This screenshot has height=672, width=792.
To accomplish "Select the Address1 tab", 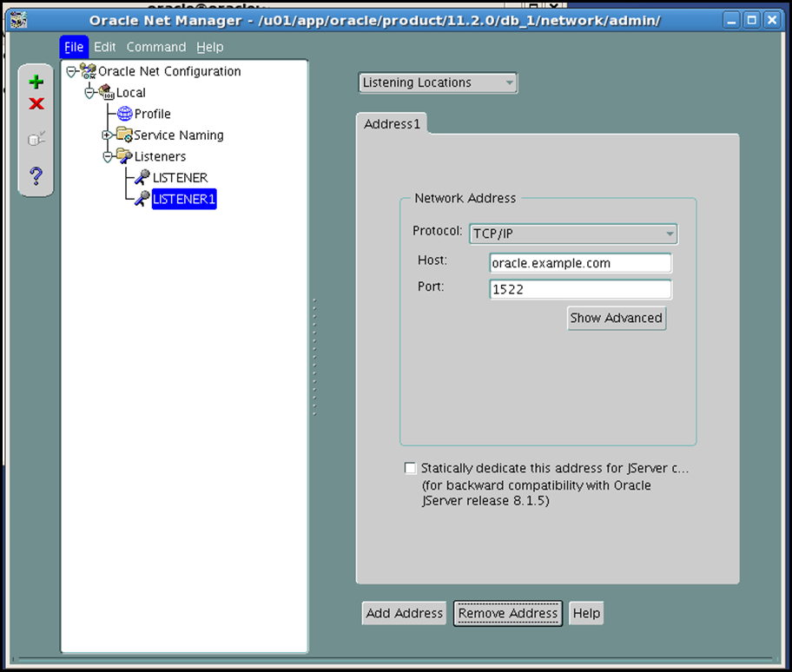I will [392, 123].
